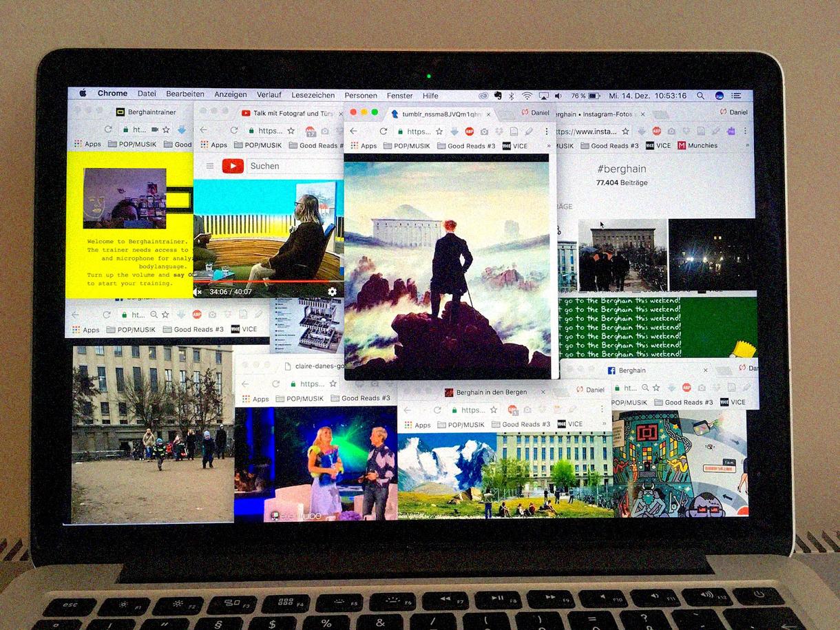Image resolution: width=840 pixels, height=630 pixels.
Task: Go back in the tumblr window
Action: point(353,131)
